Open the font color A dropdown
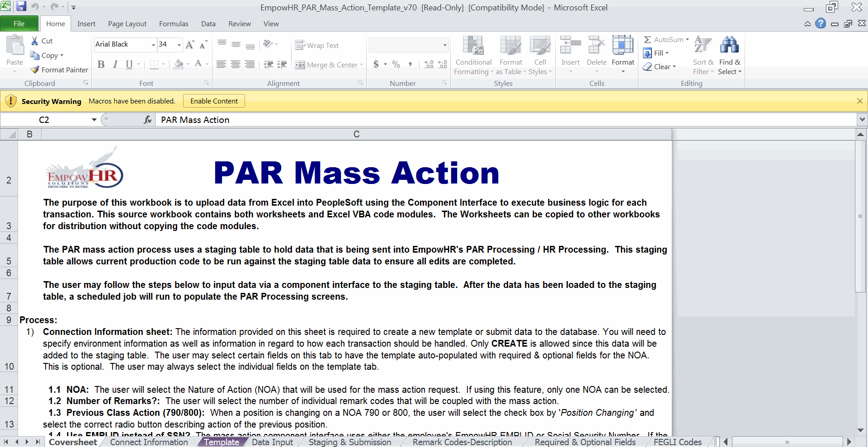 (207, 64)
